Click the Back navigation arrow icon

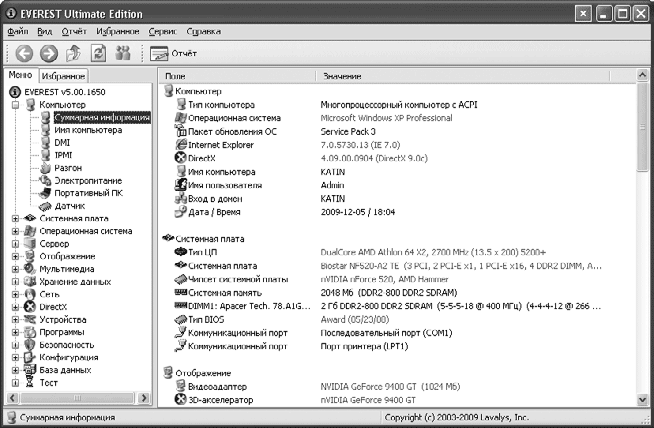pyautogui.click(x=23, y=53)
